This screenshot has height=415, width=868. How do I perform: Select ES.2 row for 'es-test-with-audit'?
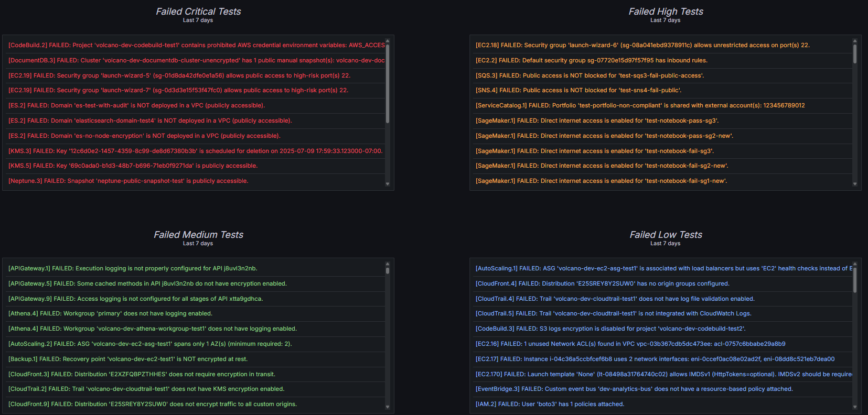tap(194, 105)
